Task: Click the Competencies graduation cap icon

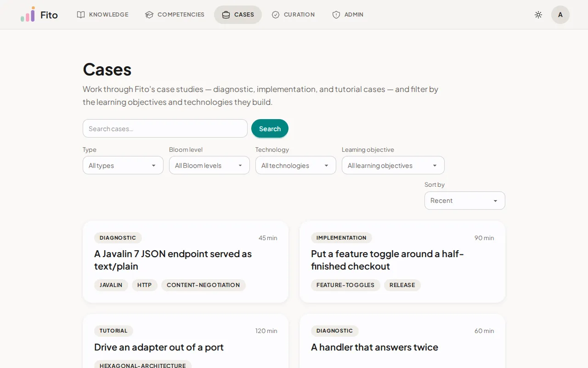Action: tap(149, 15)
